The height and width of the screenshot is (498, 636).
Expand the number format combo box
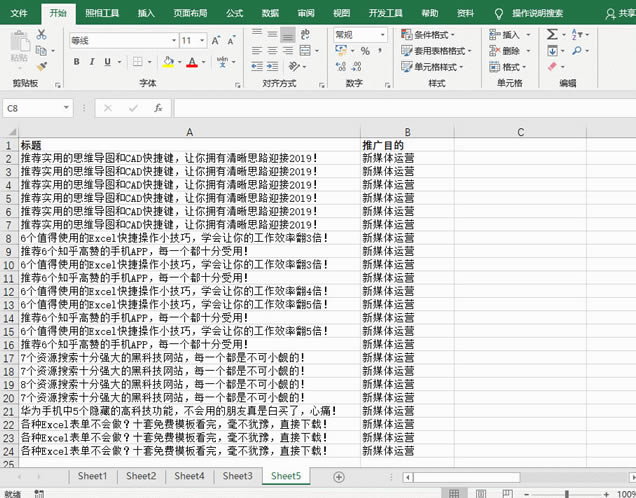(x=384, y=34)
